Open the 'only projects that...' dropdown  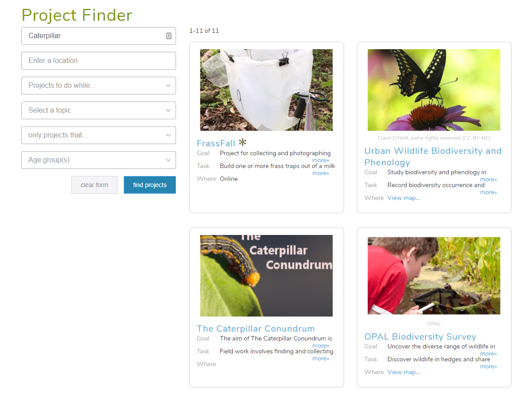(98, 135)
